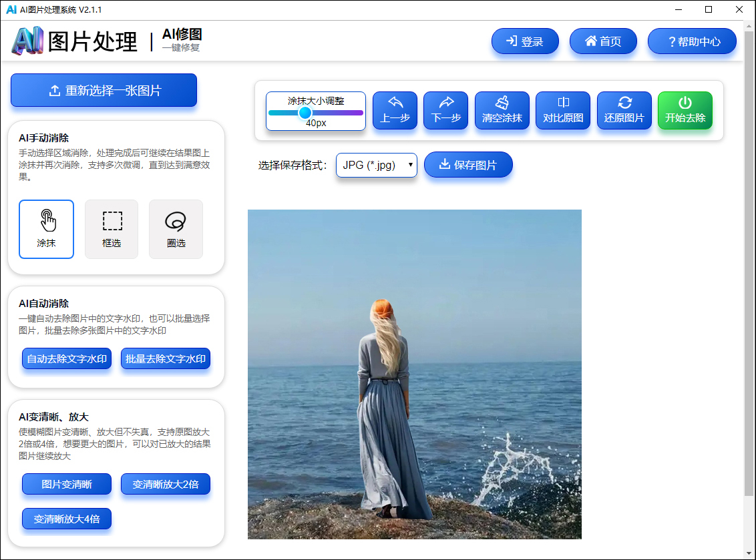Click 变清晰放大4倍 button
Viewport: 756px width, 560px height.
tap(67, 519)
